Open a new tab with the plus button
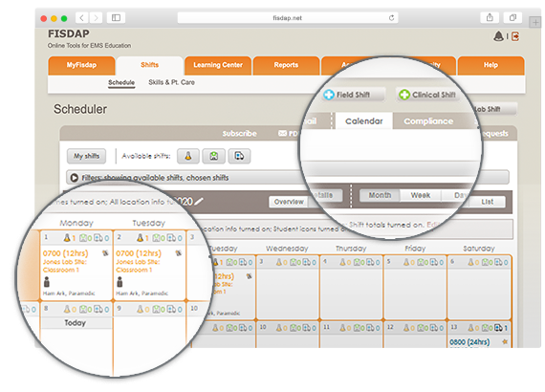This screenshot has height=392, width=545. tap(534, 23)
